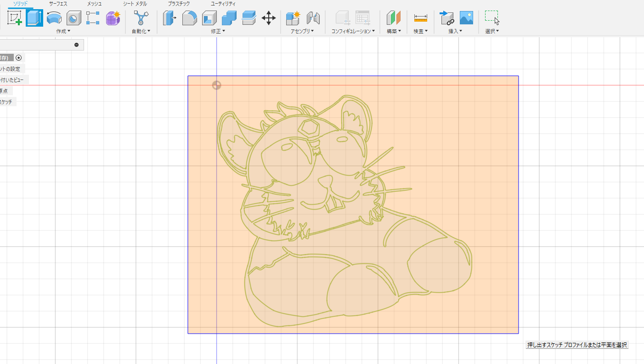Image resolution: width=644 pixels, height=364 pixels.
Task: Click the Insert Derive icon
Action: pyautogui.click(x=446, y=18)
